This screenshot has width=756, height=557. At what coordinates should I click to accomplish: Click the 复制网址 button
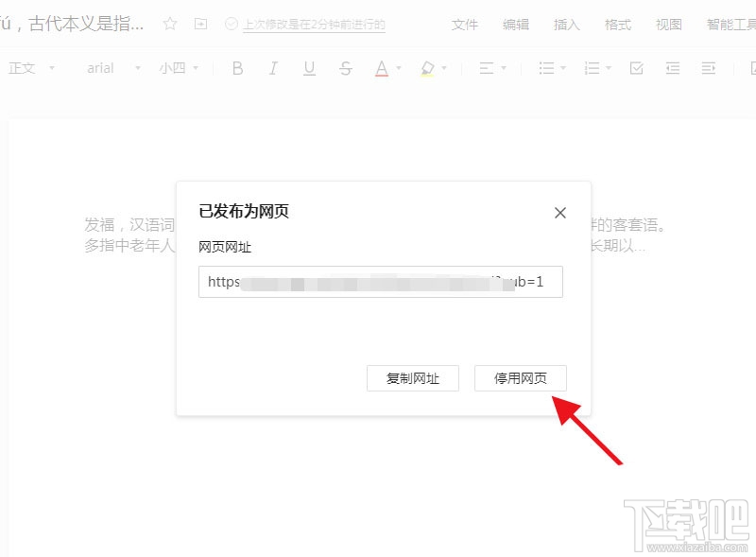[x=413, y=377]
